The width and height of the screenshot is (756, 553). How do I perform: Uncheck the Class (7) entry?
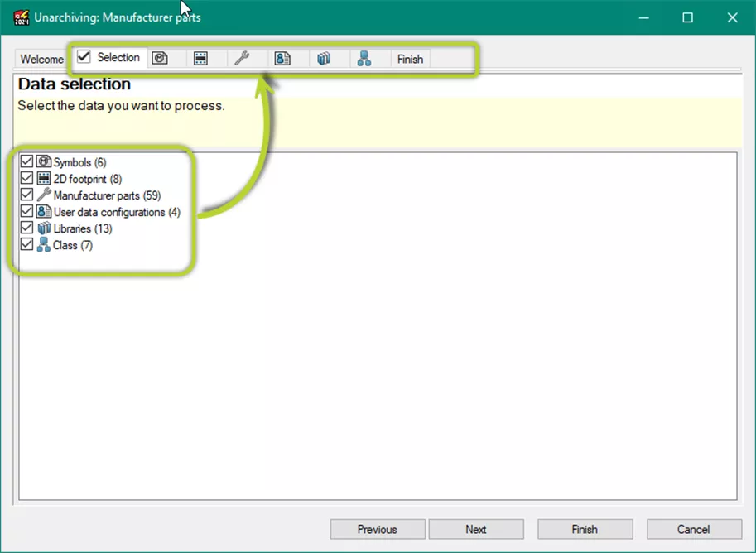pyautogui.click(x=26, y=245)
